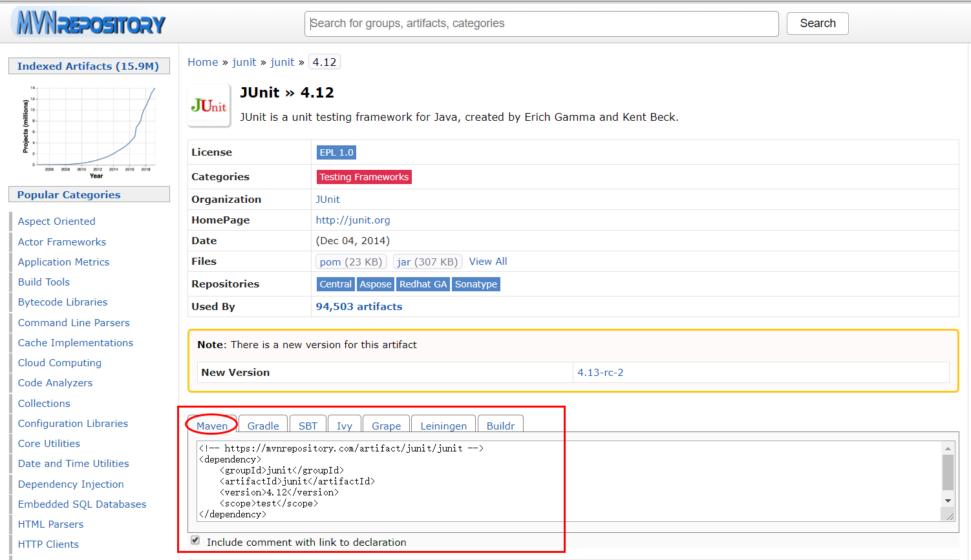
Task: Switch to the Leiningen tab
Action: 443,426
